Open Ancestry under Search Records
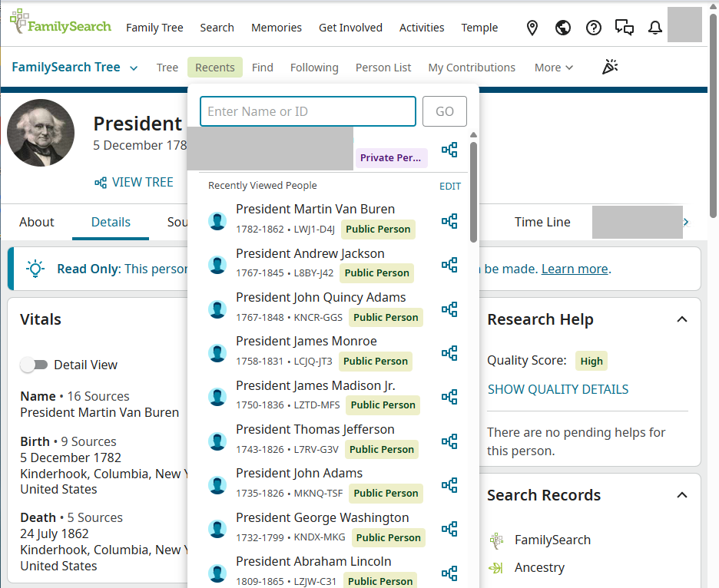 (x=540, y=568)
